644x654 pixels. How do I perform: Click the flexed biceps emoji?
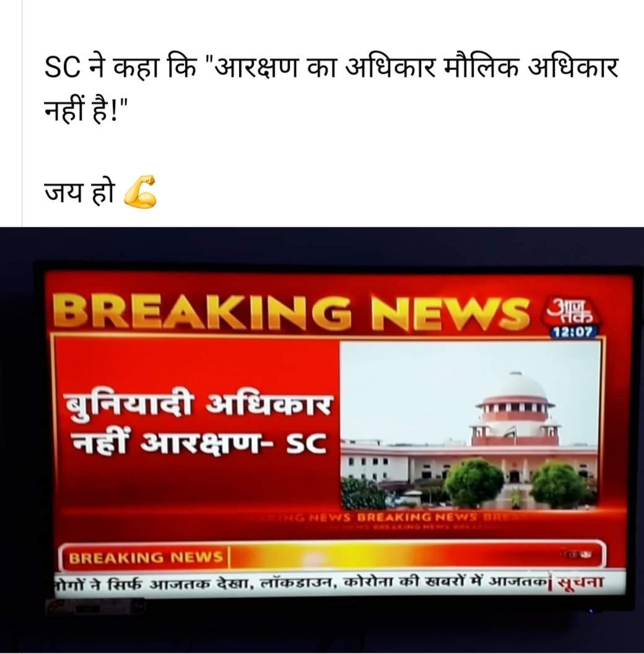[x=140, y=192]
